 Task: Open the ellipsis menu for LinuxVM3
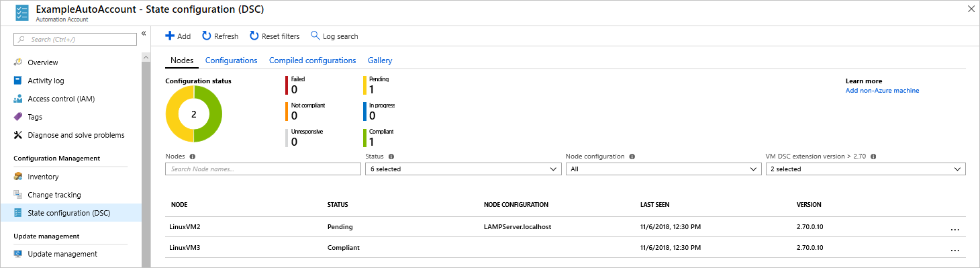(x=955, y=250)
